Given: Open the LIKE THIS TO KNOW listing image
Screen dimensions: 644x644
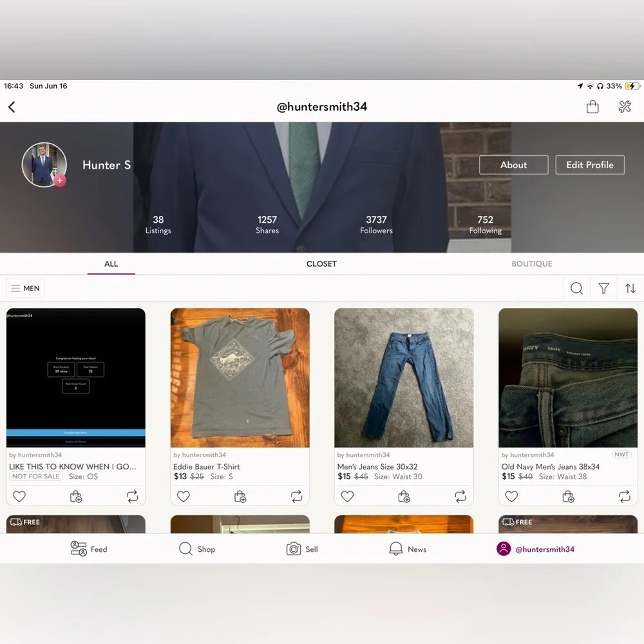Looking at the screenshot, I should [x=75, y=378].
